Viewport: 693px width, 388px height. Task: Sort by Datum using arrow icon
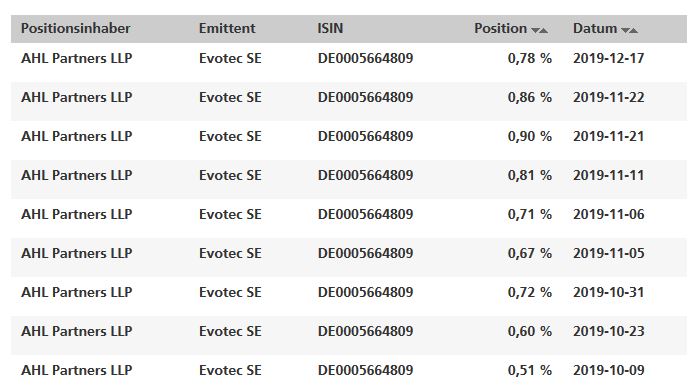(x=629, y=30)
